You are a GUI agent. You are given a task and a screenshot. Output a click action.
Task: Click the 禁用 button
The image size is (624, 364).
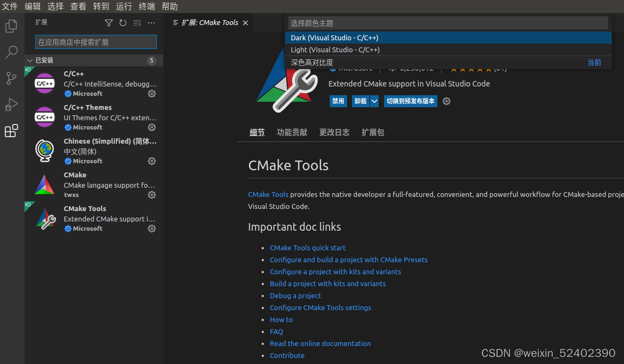338,101
